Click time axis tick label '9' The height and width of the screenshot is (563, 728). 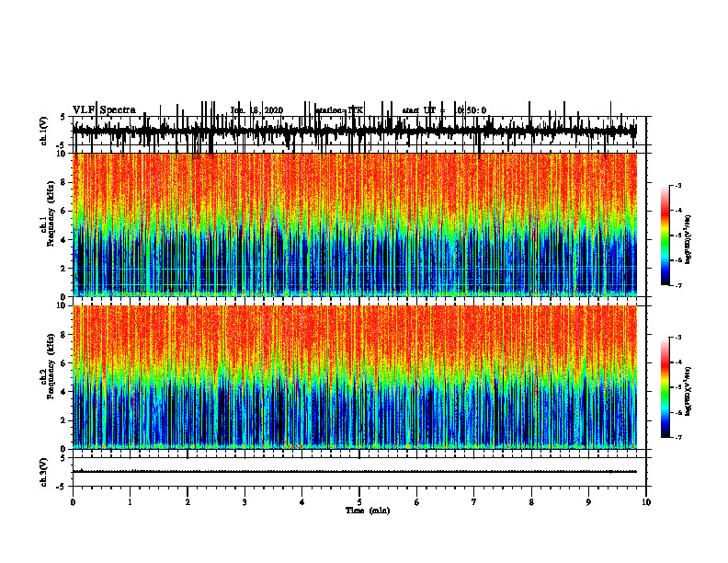[x=588, y=502]
